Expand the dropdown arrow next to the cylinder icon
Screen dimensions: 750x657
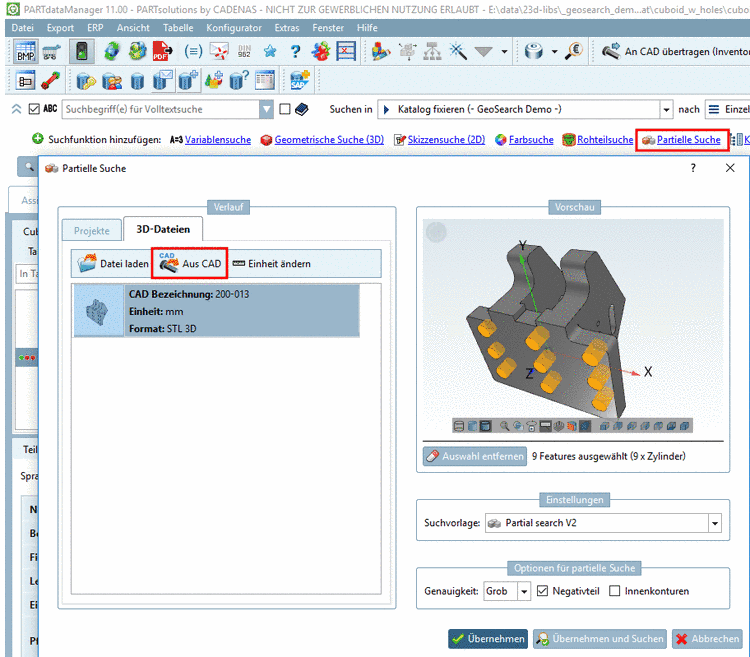(554, 51)
